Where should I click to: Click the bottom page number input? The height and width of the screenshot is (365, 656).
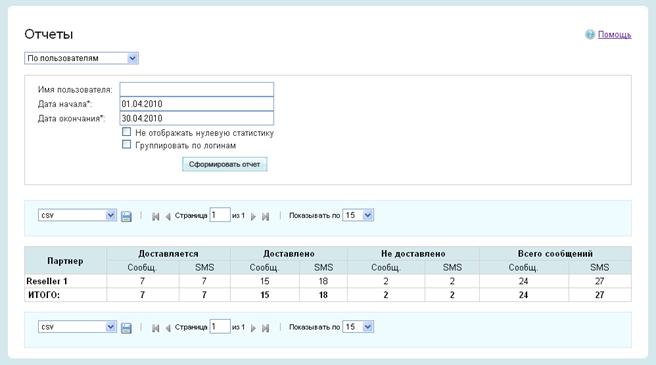tap(220, 326)
